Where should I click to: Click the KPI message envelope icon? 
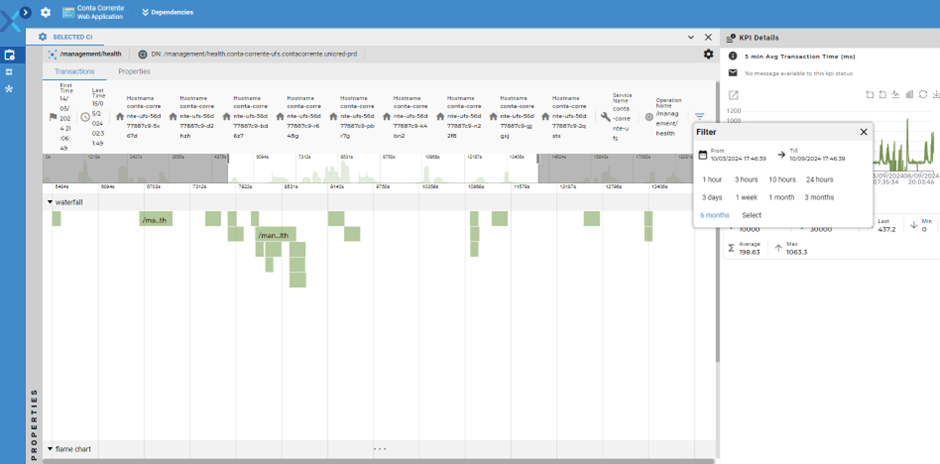coord(733,73)
